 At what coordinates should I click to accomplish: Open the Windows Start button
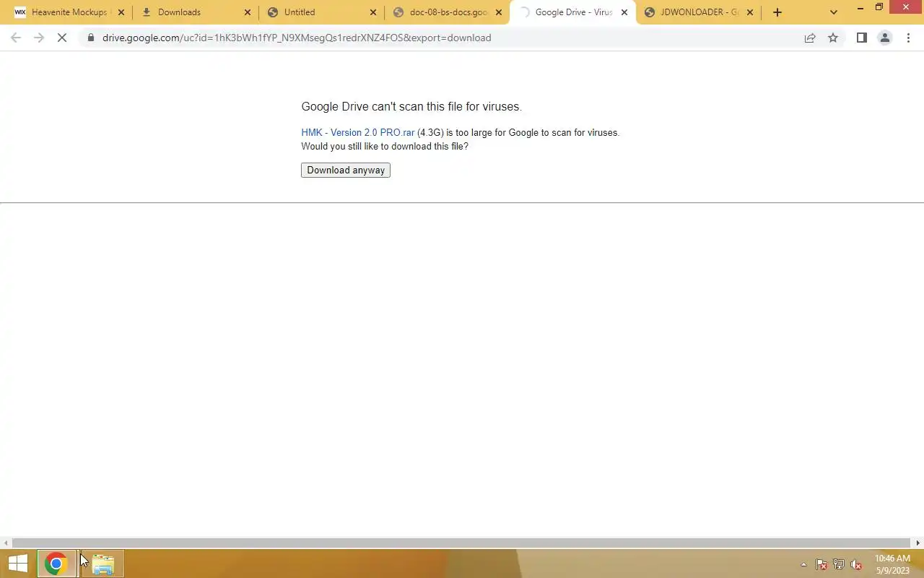18,564
